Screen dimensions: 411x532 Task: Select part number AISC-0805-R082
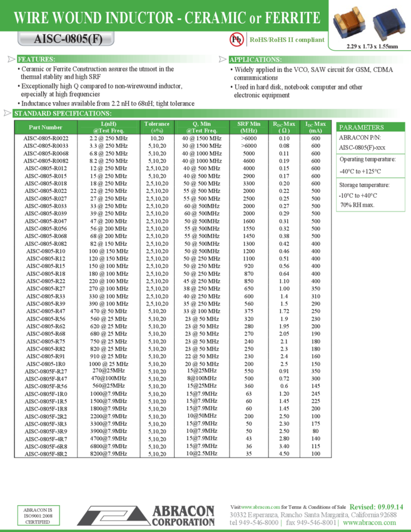pyautogui.click(x=46, y=243)
